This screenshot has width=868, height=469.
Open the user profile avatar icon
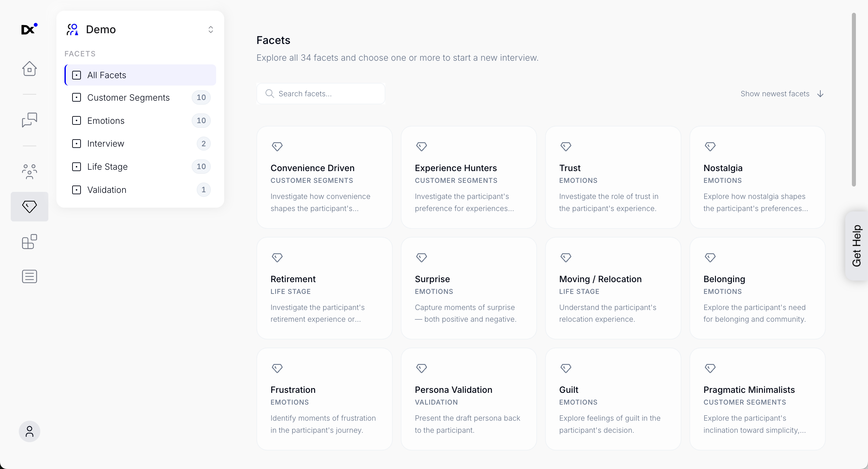pos(29,431)
